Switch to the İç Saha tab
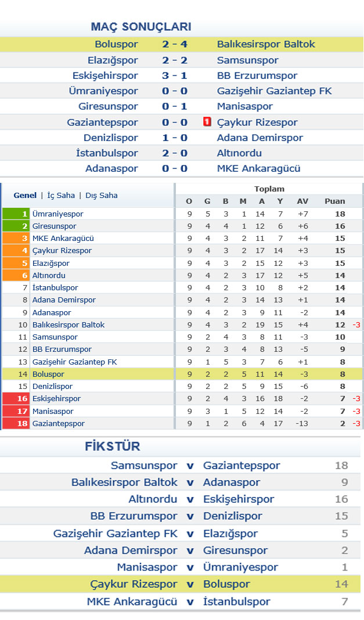Screen dimensions: 364x620 tap(61, 195)
